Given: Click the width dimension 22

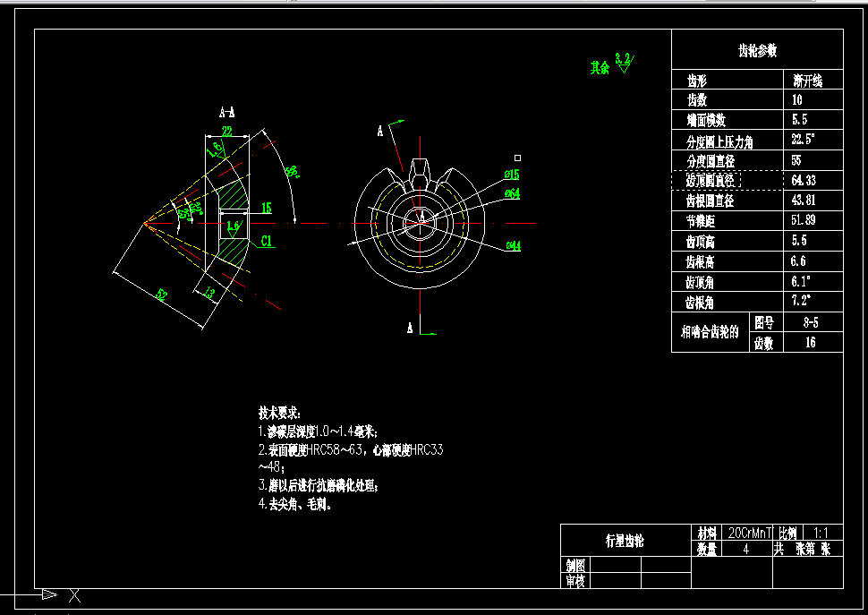Looking at the screenshot, I should click(227, 132).
